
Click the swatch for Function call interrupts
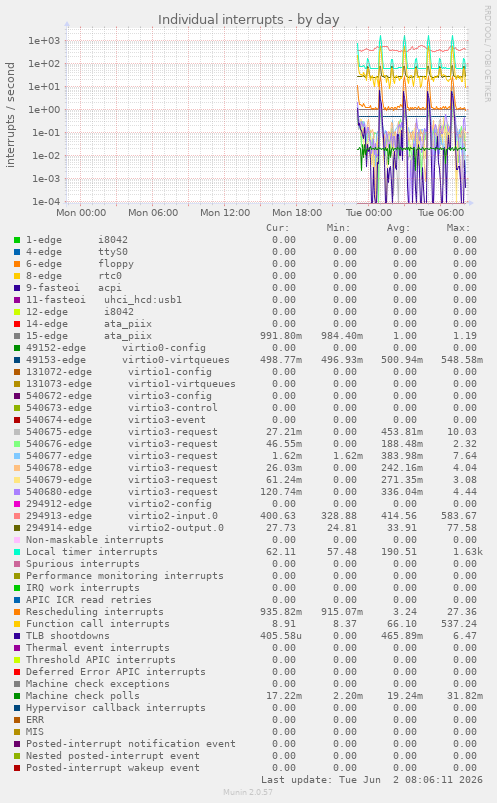coord(17,624)
